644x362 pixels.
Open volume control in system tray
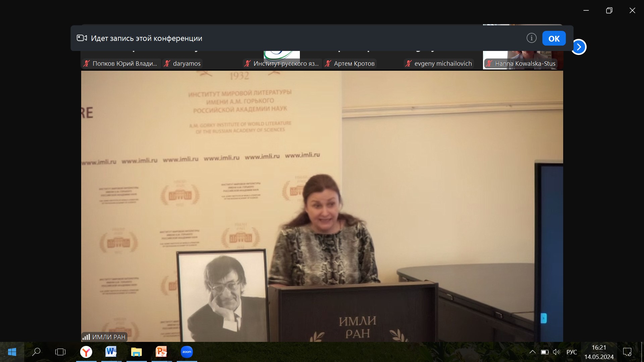tap(556, 352)
